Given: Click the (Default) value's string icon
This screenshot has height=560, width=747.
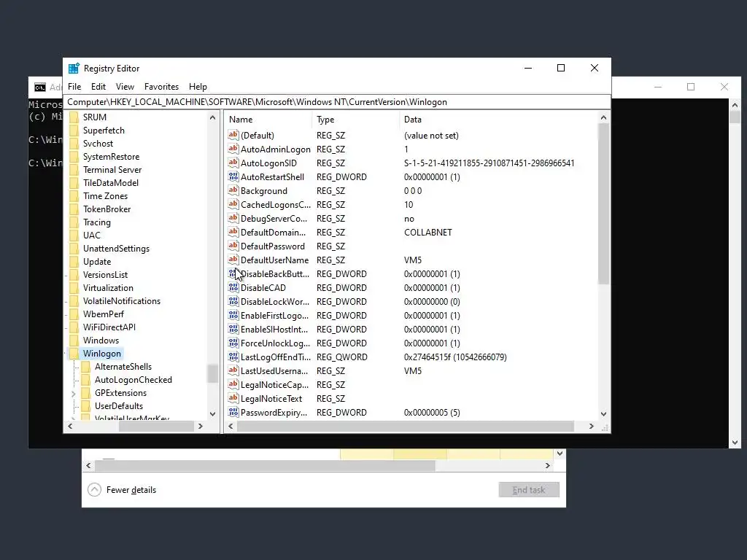Looking at the screenshot, I should [233, 135].
